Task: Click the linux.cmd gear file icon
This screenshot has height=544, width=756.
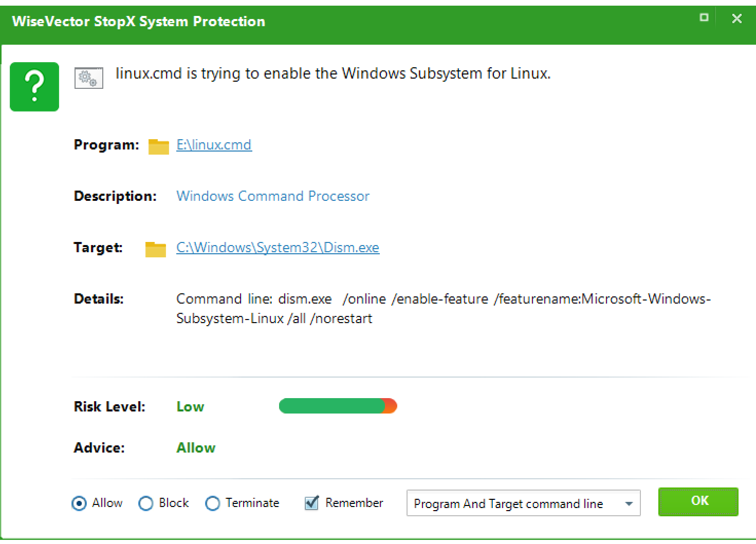Action: pos(88,78)
